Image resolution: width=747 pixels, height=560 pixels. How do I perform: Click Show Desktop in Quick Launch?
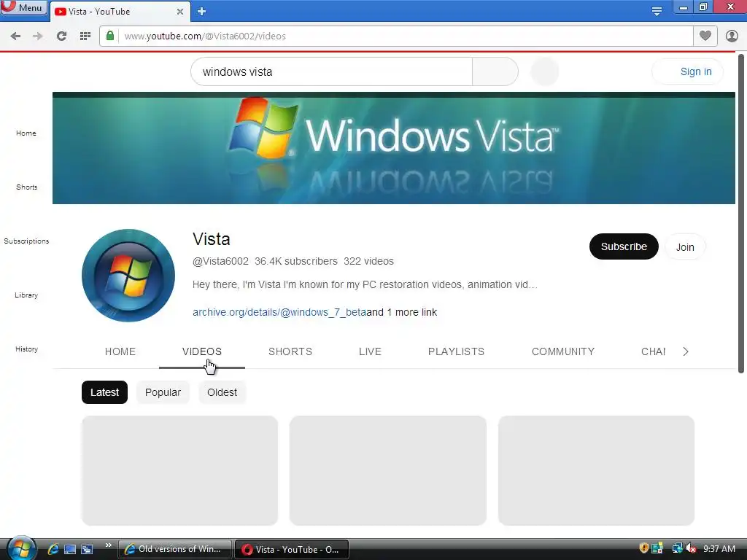(x=70, y=549)
